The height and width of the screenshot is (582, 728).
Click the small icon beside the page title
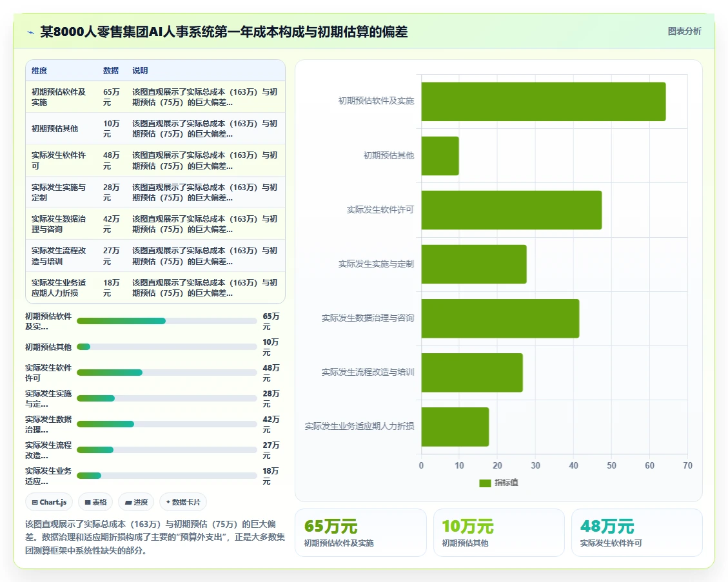[x=31, y=32]
